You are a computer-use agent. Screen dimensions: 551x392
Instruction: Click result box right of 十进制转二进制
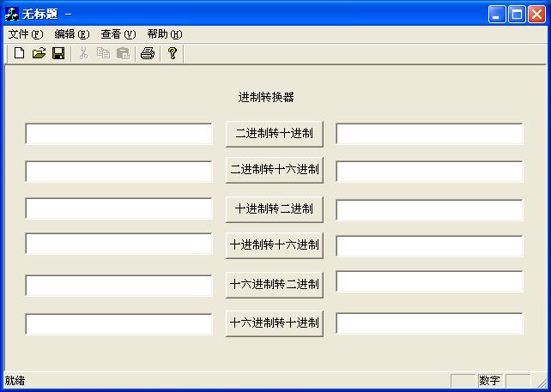point(429,209)
